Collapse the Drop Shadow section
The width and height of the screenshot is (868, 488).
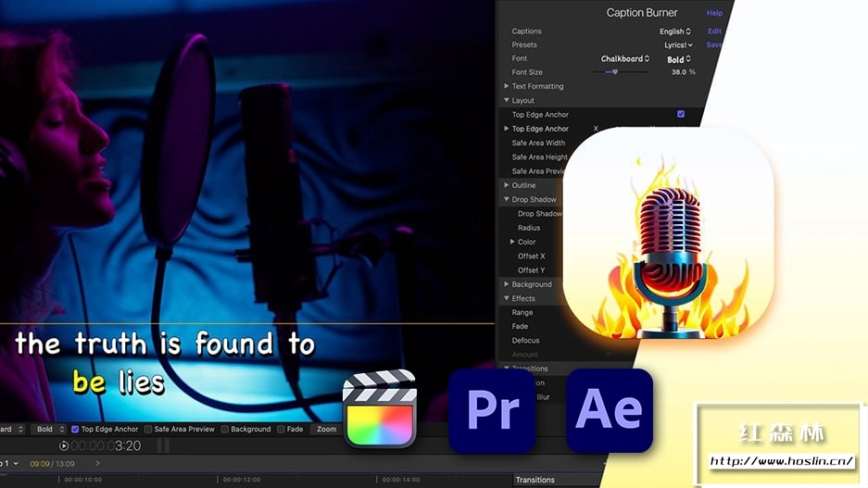coord(507,199)
